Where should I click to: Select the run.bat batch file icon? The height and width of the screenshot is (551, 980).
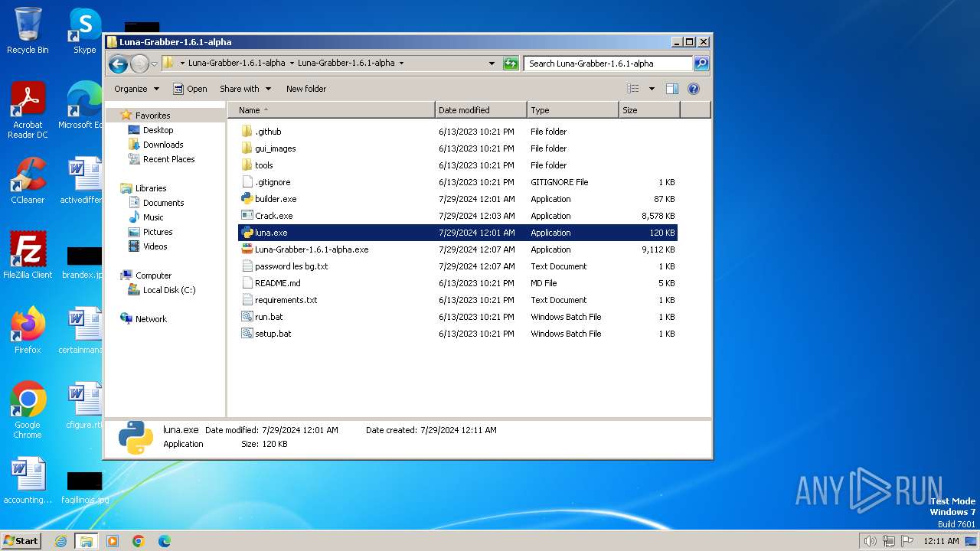click(247, 317)
